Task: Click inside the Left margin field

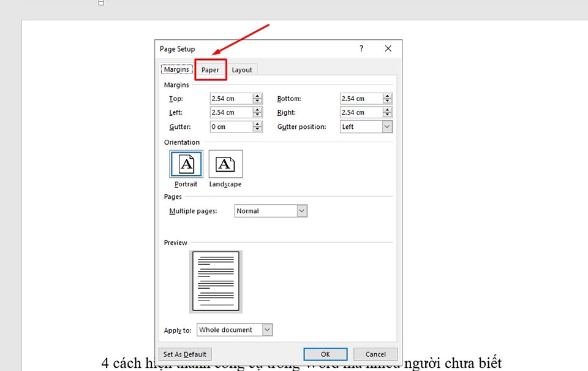Action: point(231,112)
